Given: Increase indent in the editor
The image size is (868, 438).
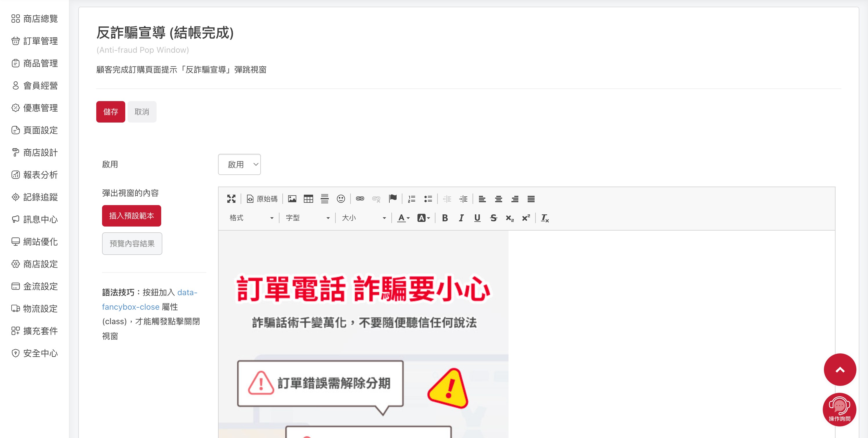Looking at the screenshot, I should pos(463,199).
